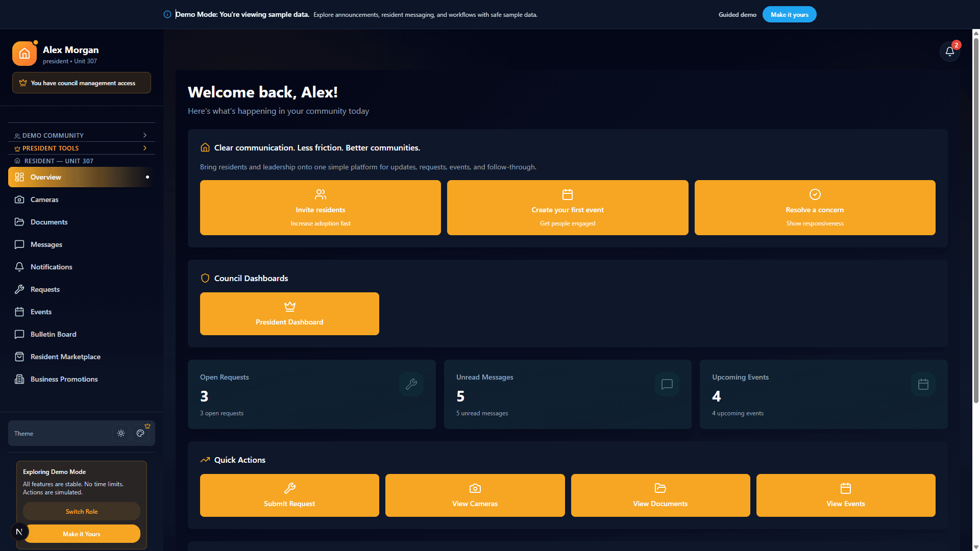Image resolution: width=980 pixels, height=551 pixels.
Task: Click the '5 unread messages' caption
Action: click(x=482, y=413)
